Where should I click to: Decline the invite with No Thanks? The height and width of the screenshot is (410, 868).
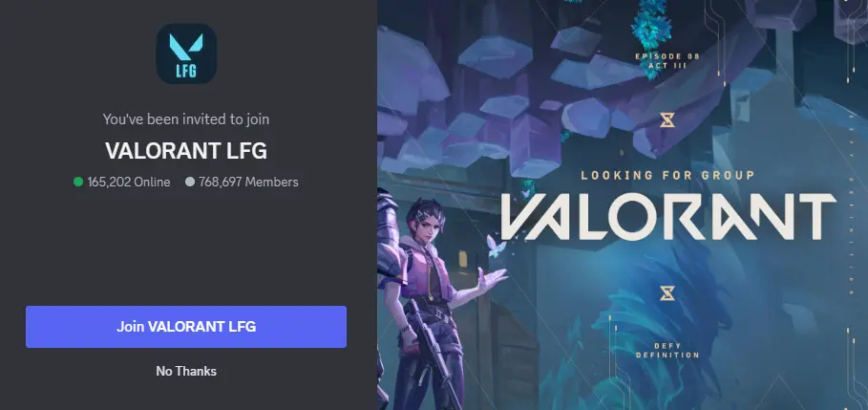coord(186,371)
